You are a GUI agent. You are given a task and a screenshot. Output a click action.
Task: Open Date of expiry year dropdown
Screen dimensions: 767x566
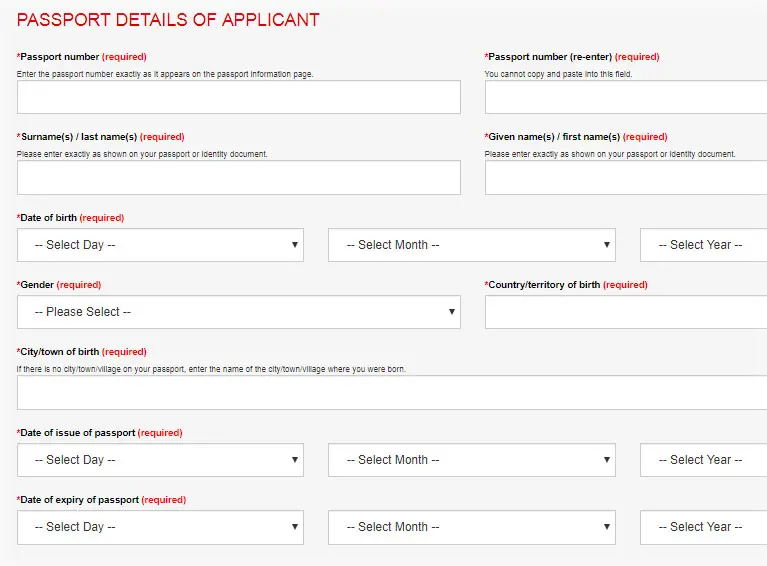pos(703,527)
